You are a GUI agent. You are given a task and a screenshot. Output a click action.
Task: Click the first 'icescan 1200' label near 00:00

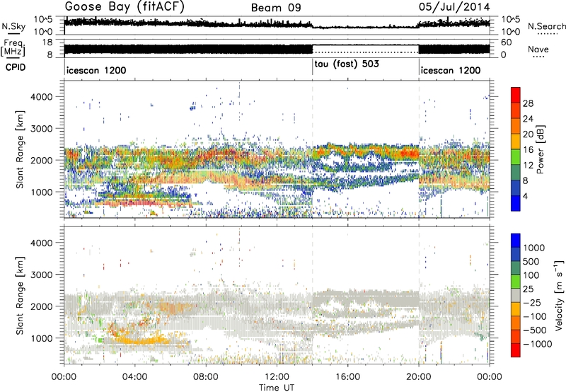click(x=96, y=70)
